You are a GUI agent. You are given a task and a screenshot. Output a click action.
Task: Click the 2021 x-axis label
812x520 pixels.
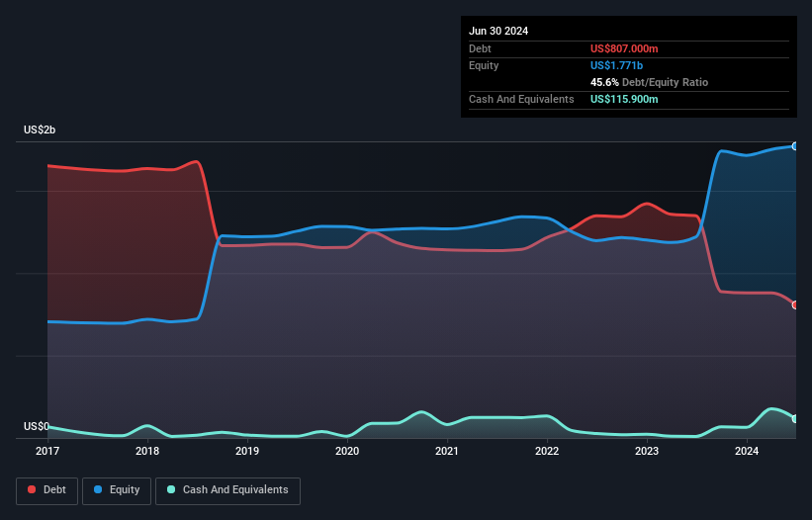447,451
